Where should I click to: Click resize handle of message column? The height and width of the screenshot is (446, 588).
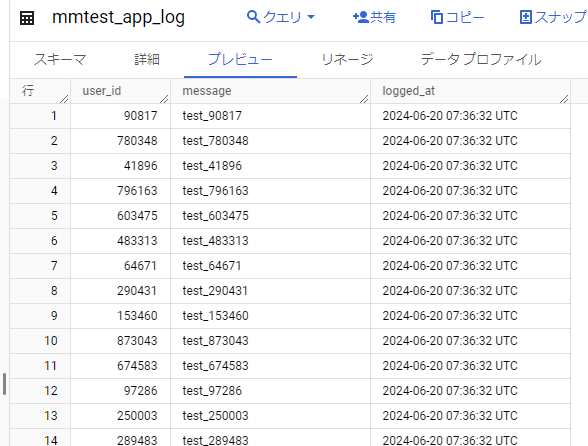(364, 99)
